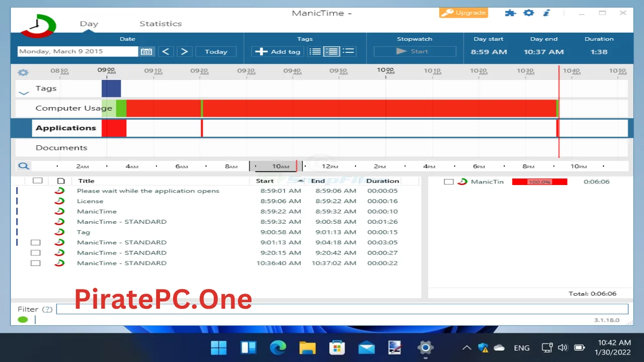
Task: Click the 100.0% red usage bar
Action: (539, 182)
